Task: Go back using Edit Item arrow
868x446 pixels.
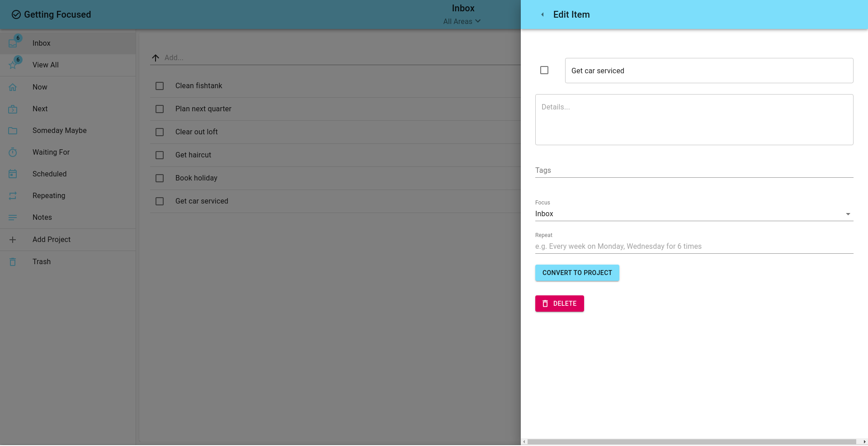Action: tap(542, 14)
